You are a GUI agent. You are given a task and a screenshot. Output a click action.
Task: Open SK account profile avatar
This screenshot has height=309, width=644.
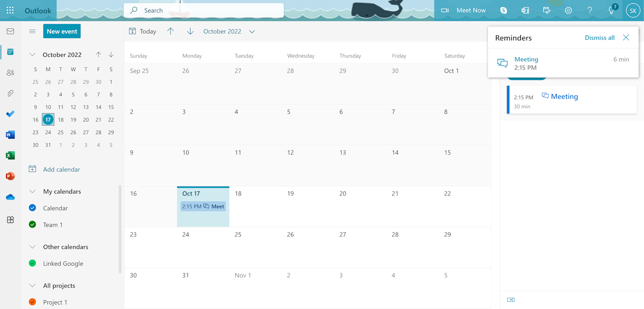(x=633, y=10)
